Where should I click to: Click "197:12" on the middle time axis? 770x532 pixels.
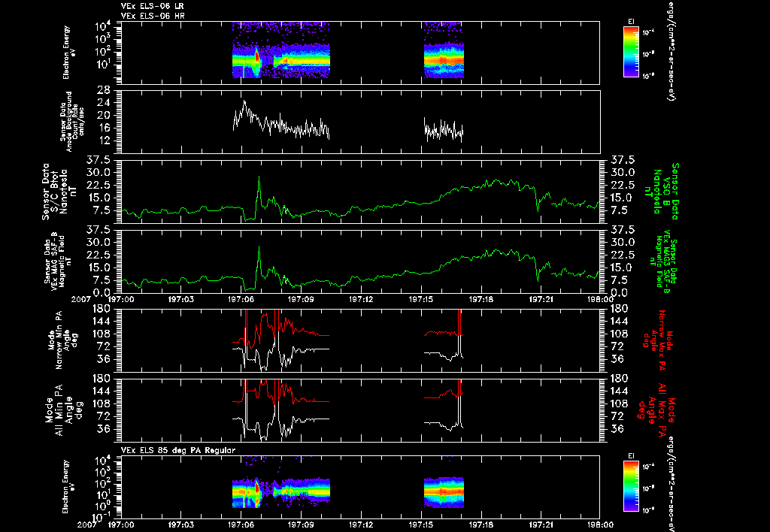[x=361, y=298]
